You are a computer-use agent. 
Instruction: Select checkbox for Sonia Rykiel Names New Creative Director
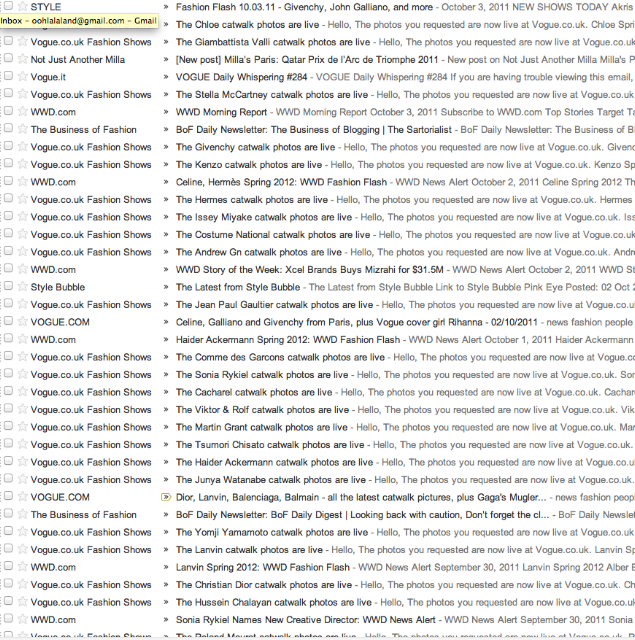tap(8, 618)
